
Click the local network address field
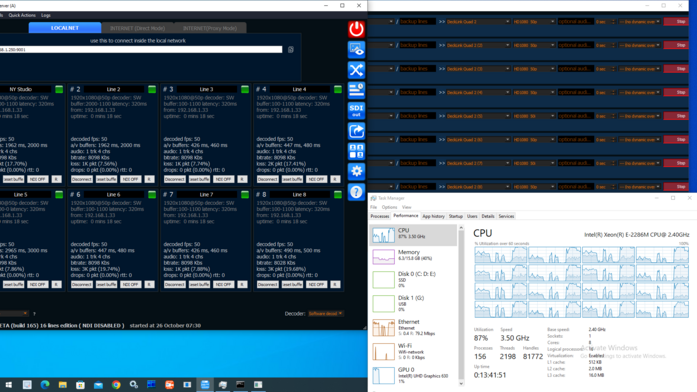(x=141, y=49)
